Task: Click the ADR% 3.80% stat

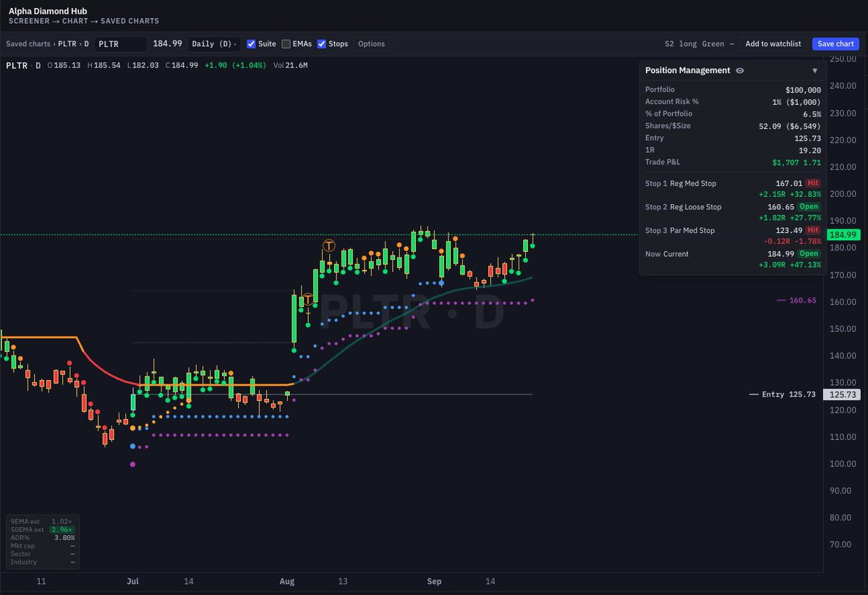Action: click(x=43, y=538)
